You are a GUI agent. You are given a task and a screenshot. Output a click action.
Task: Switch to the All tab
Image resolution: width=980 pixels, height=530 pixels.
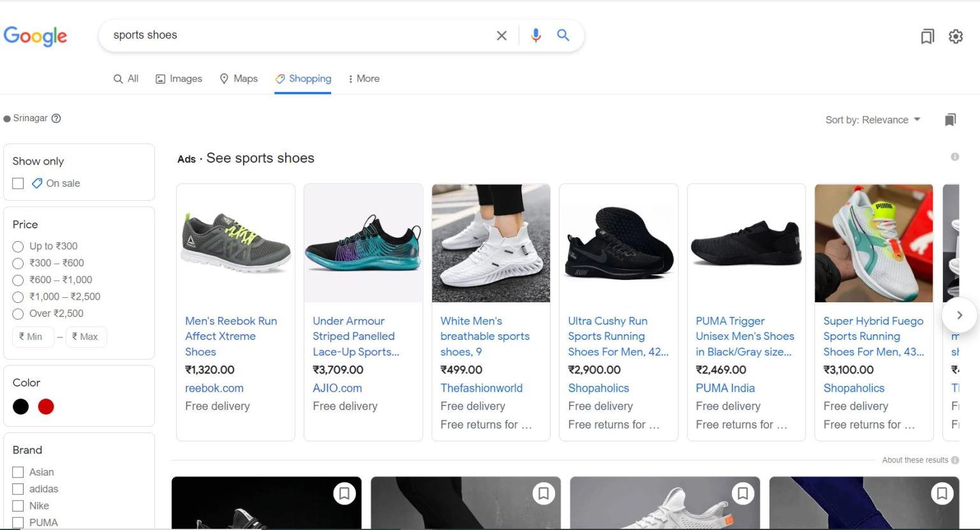(x=126, y=78)
